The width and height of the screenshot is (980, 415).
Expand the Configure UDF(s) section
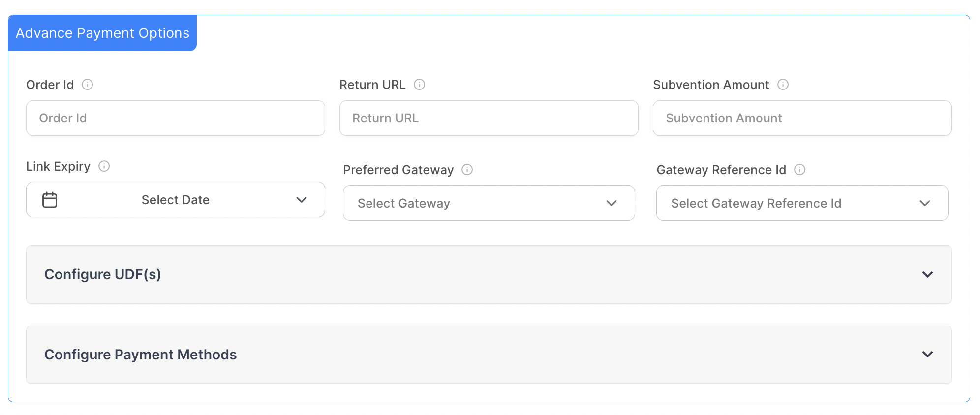tap(488, 274)
